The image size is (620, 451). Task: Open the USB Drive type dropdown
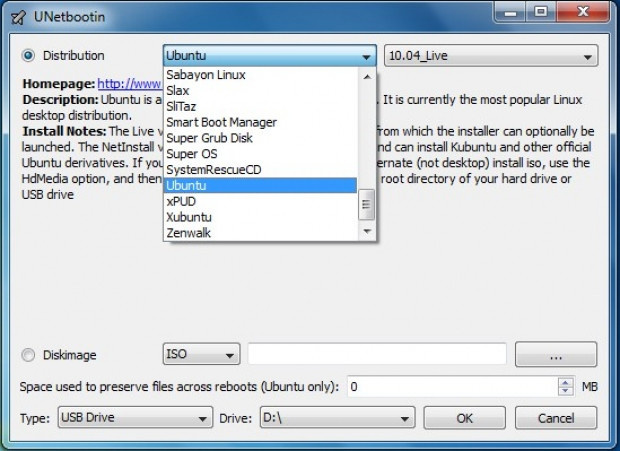(135, 417)
